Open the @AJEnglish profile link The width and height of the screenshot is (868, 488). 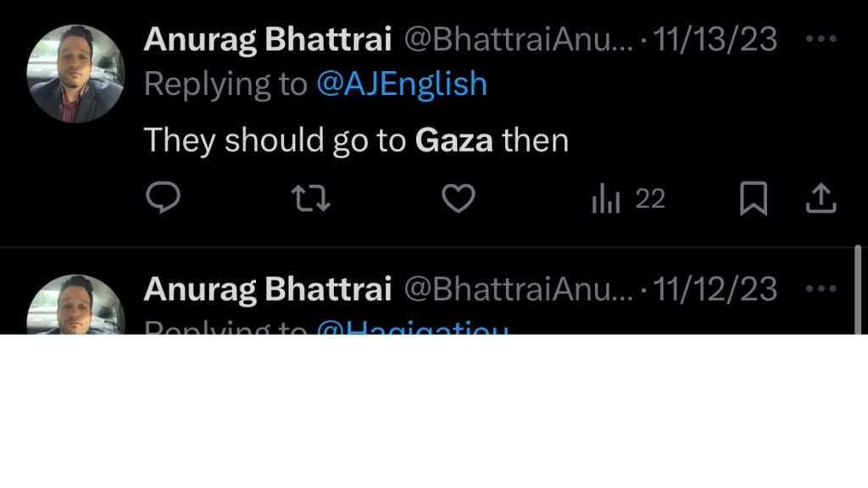[402, 84]
